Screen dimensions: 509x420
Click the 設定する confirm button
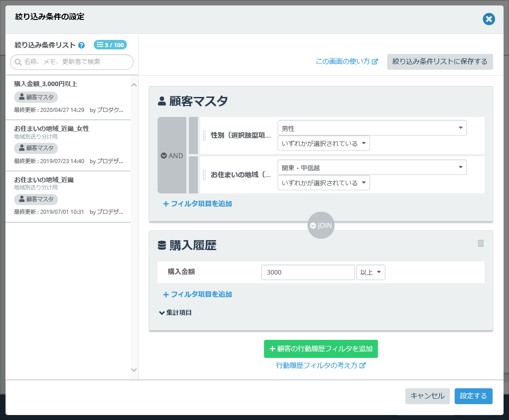click(473, 396)
